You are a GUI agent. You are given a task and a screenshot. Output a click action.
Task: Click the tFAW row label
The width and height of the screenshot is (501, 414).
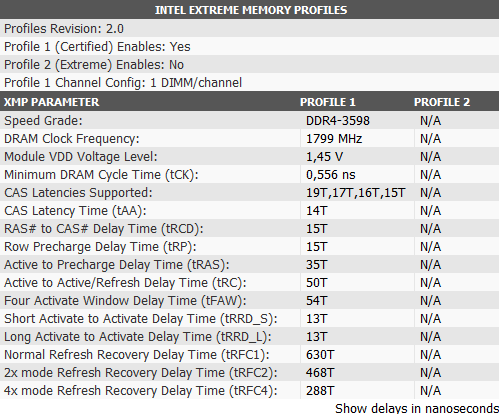125,301
